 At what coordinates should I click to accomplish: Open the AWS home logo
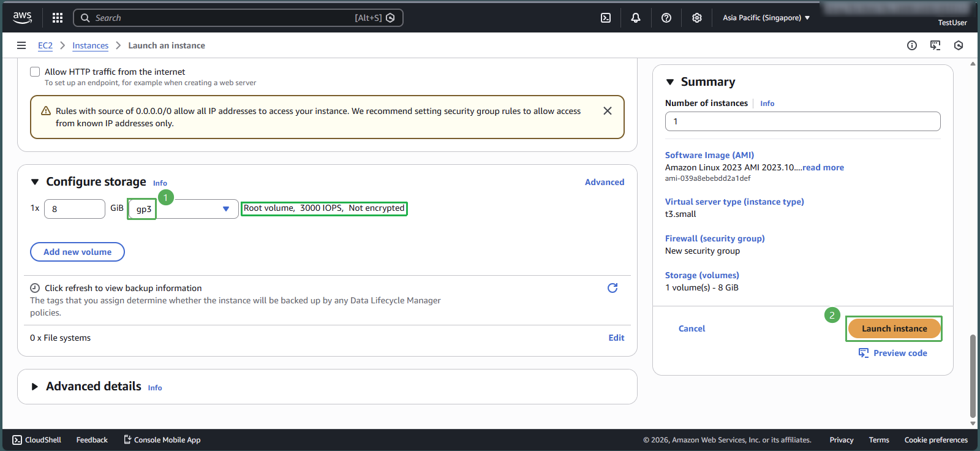(x=22, y=18)
